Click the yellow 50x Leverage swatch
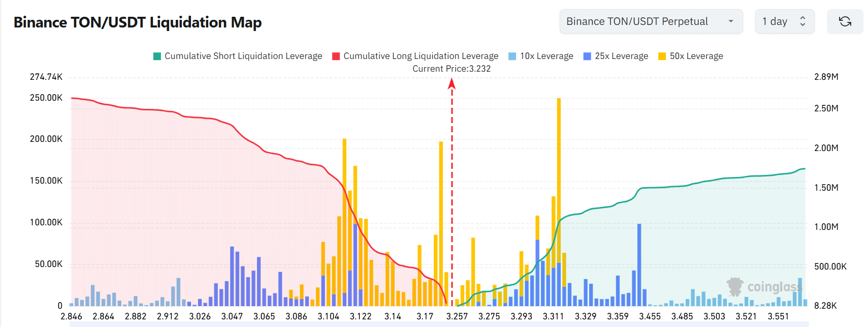 click(662, 56)
